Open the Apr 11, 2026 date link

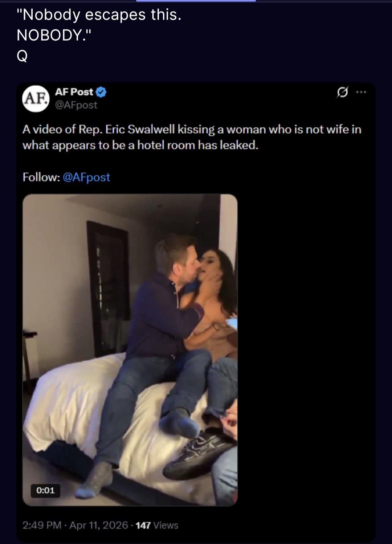pyautogui.click(x=99, y=525)
